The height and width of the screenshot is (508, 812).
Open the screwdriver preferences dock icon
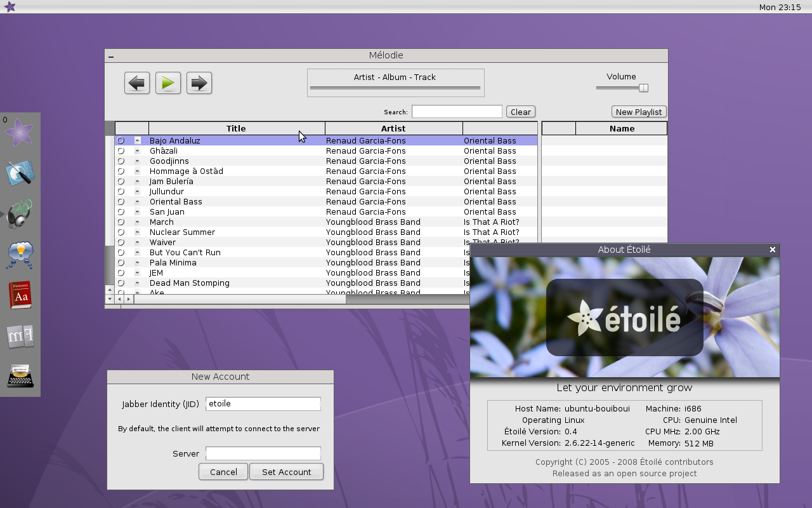tap(20, 173)
